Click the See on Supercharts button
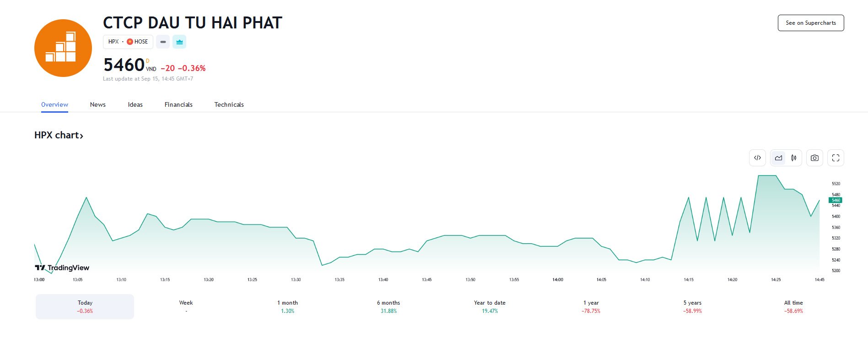 tap(810, 22)
